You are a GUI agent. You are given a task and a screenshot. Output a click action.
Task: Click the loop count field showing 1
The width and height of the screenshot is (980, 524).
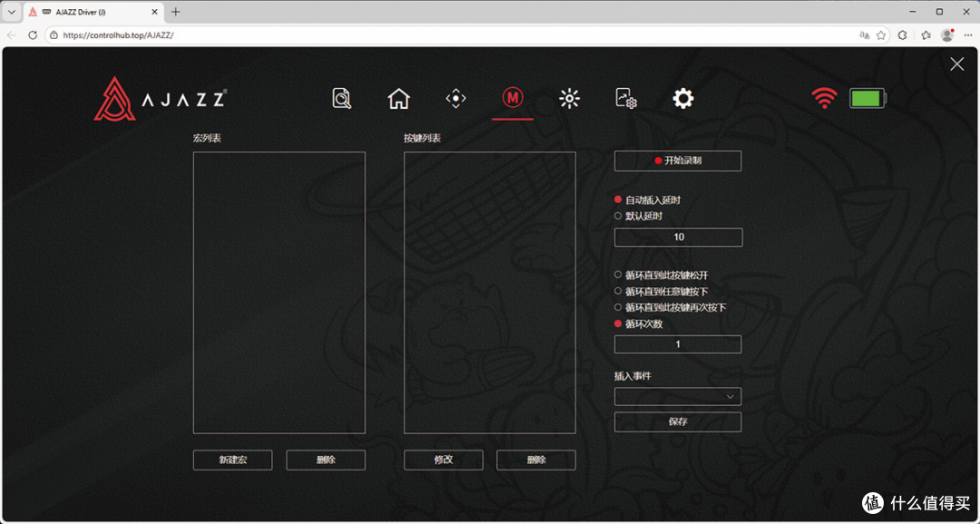pos(678,344)
